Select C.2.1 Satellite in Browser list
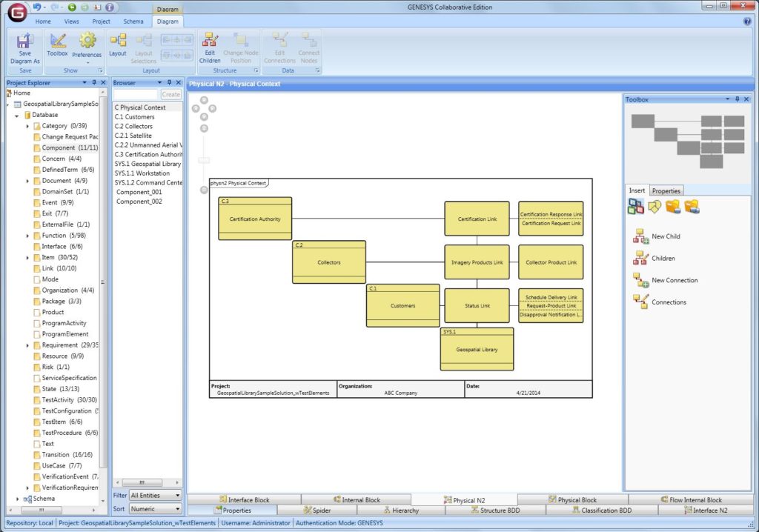Screen dimensions: 759x532 (133, 136)
